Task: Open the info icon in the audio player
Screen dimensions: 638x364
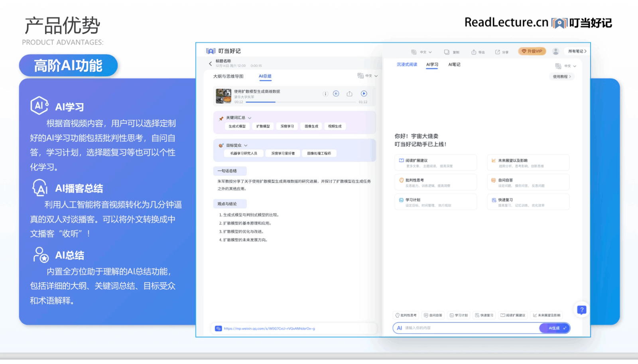Action: coord(325,94)
